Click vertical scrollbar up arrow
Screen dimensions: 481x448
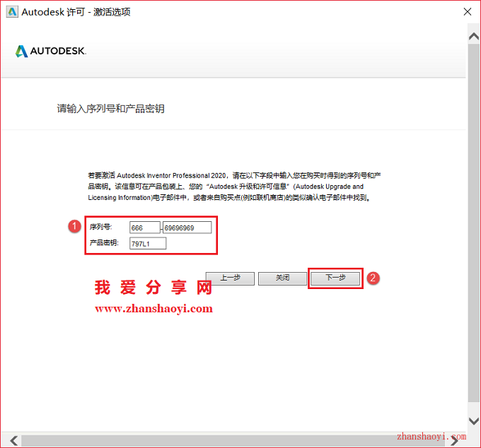coord(474,36)
